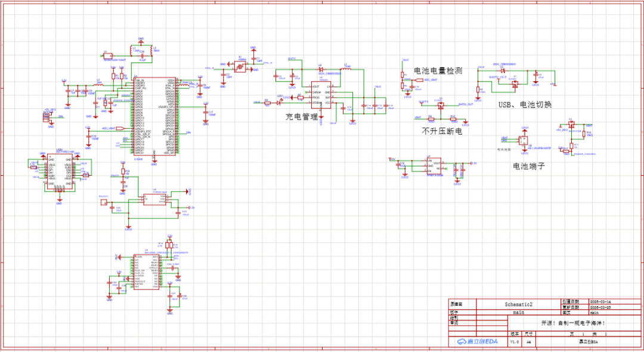The image size is (644, 352).
Task: Click the V1.0 version field in title block
Action: click(514, 341)
